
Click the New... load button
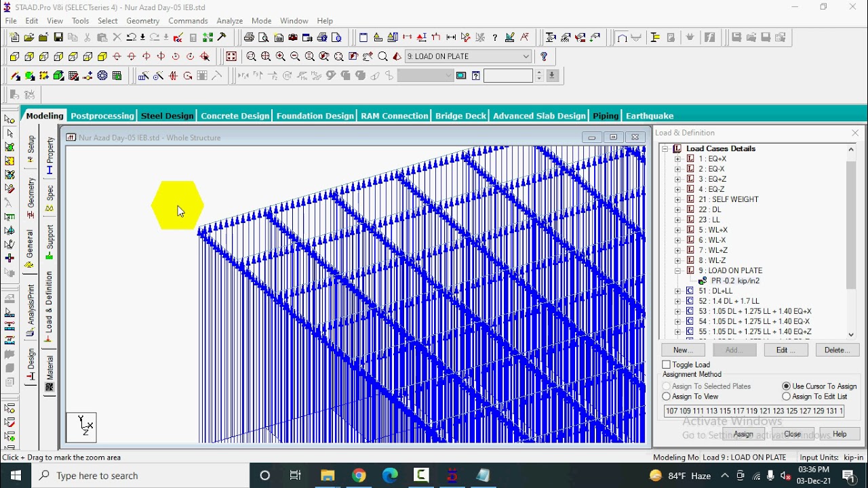(x=683, y=350)
